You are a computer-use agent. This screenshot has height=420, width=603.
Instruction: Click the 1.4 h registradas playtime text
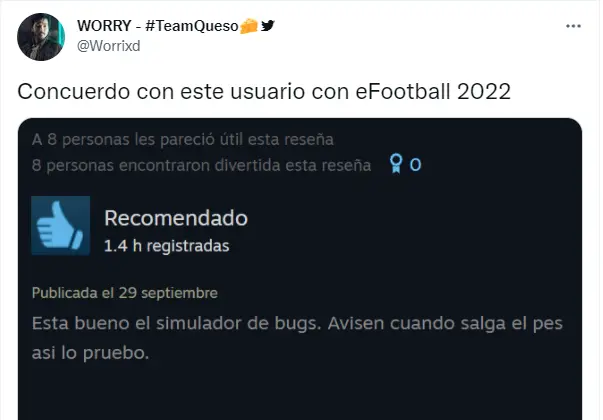(167, 246)
